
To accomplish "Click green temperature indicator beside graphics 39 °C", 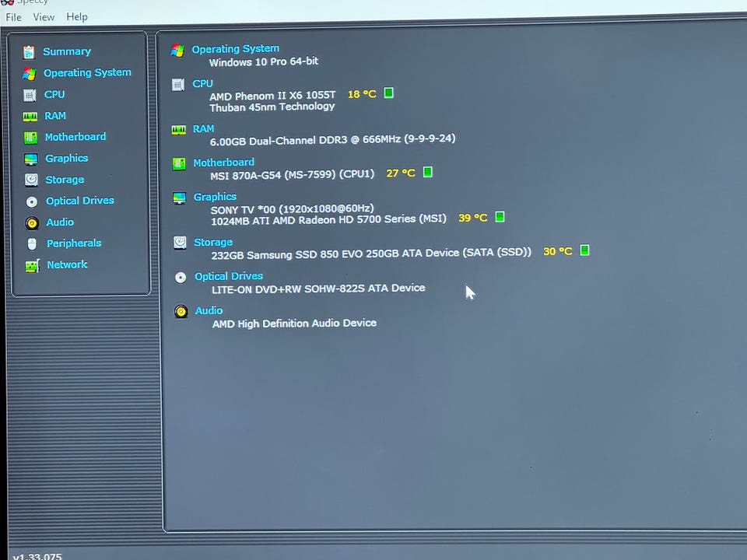I will coord(500,217).
